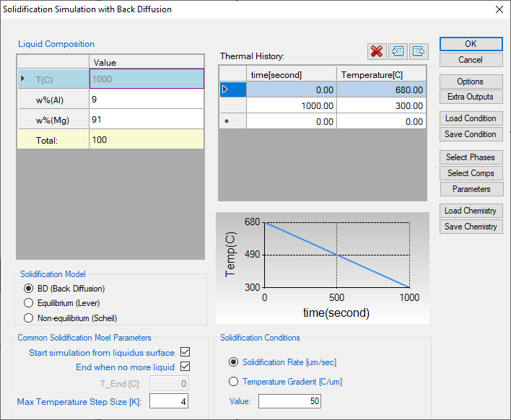Select Non-equilibrium (Scheil) model
Viewport: 511px width, 420px height.
tap(29, 318)
